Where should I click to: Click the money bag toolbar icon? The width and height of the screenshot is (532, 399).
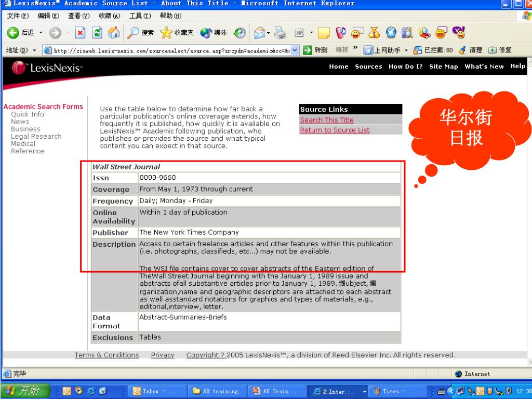(374, 33)
